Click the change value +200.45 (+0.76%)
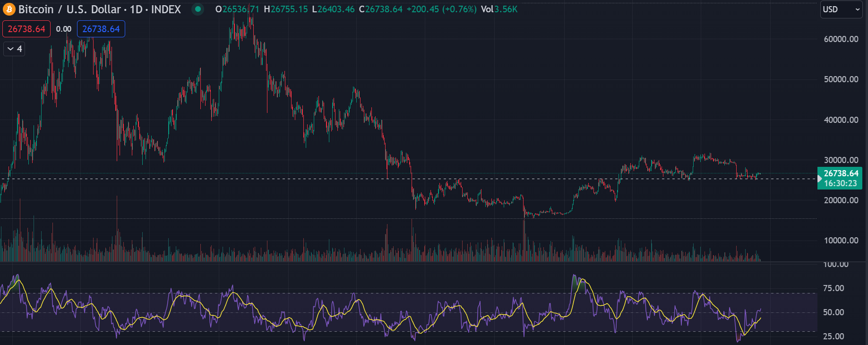Viewport: 868px width, 345px height. point(441,9)
